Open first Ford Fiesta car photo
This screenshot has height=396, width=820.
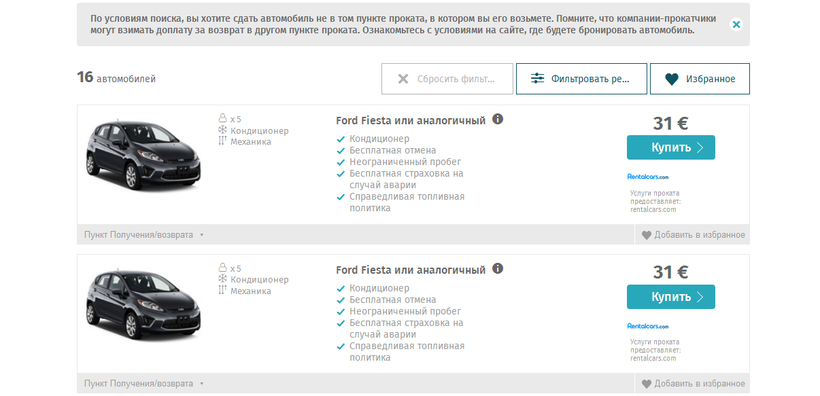coord(143,154)
